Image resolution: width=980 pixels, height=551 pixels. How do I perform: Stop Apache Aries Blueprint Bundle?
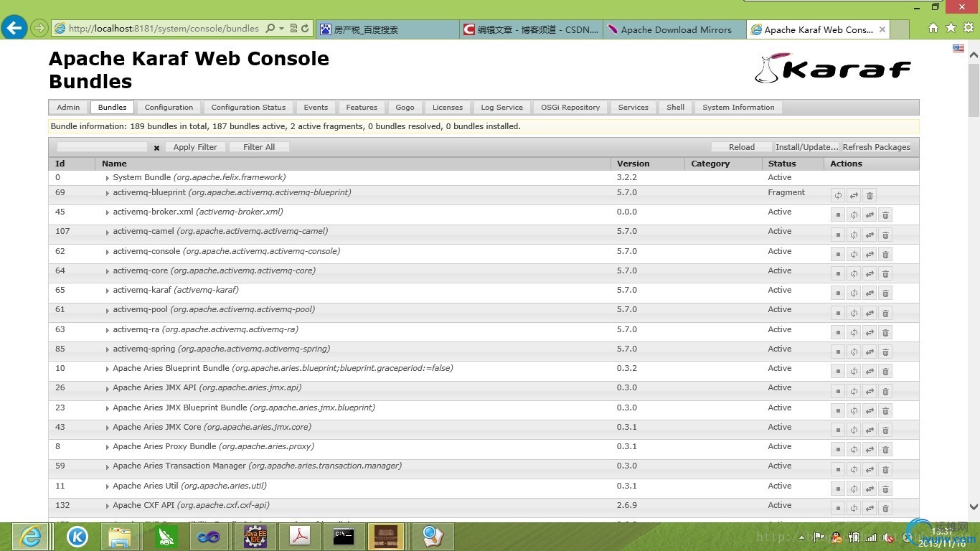point(838,371)
